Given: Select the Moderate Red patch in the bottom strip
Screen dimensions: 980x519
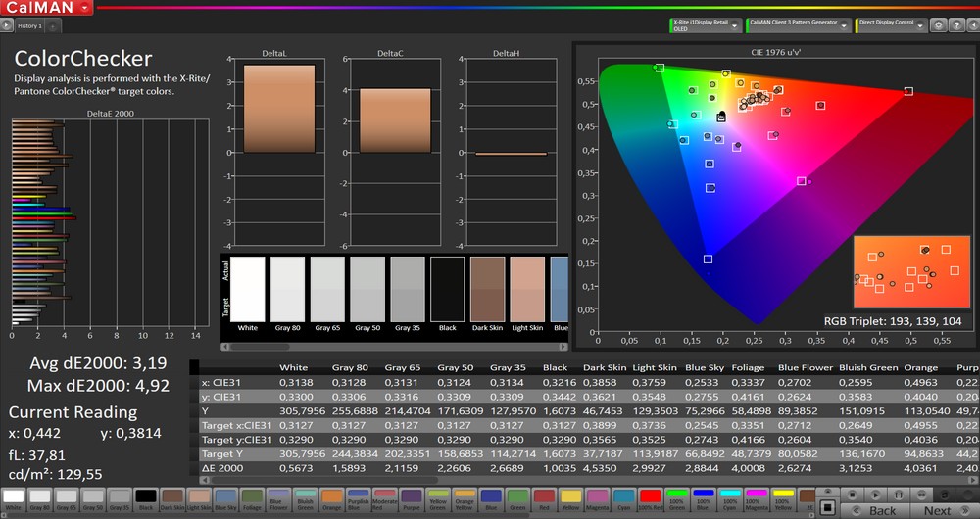Looking at the screenshot, I should (x=385, y=499).
